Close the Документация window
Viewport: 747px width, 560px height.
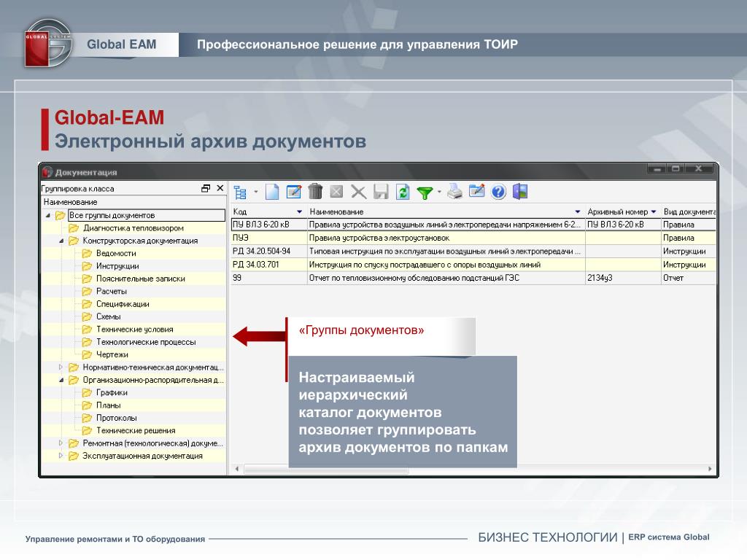(699, 168)
